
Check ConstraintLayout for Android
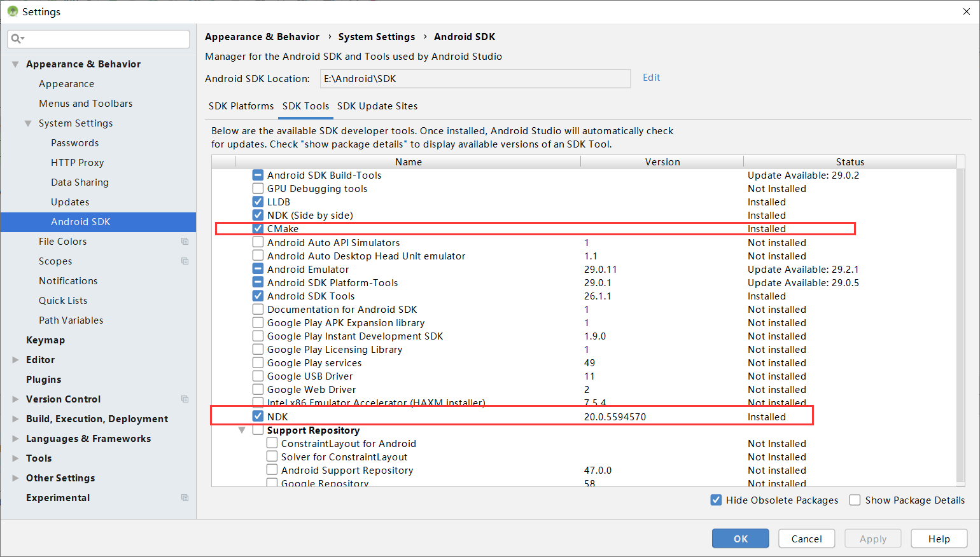[x=272, y=443]
